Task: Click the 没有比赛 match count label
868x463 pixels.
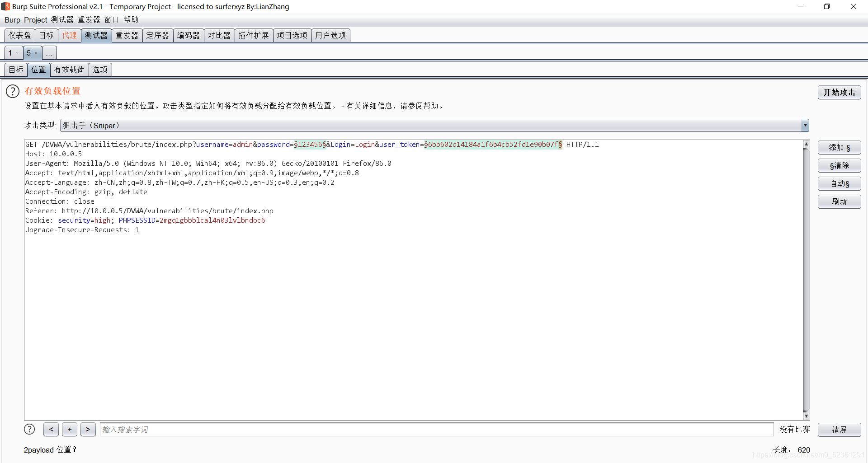Action: (x=794, y=429)
